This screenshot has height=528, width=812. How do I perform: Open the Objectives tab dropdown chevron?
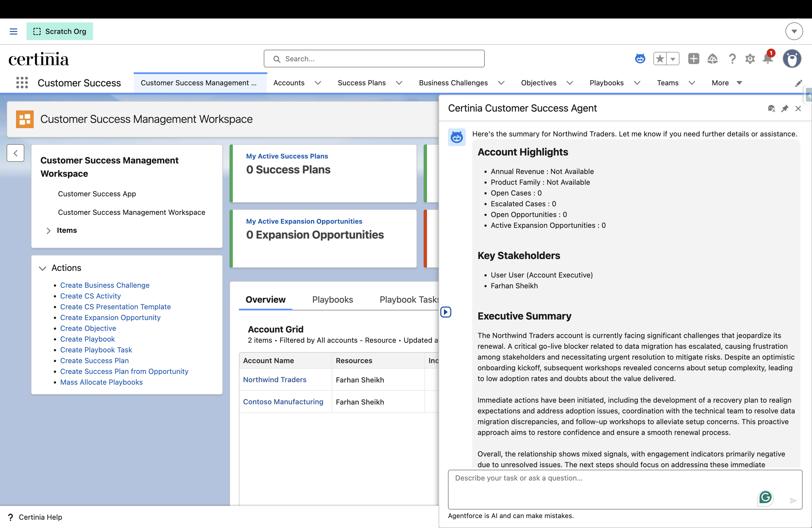[x=570, y=83]
